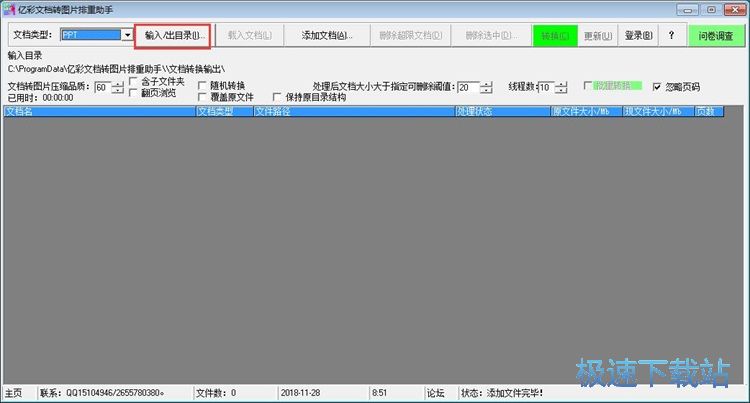
Task: Sort by the 处理状态 column header
Action: [502, 111]
